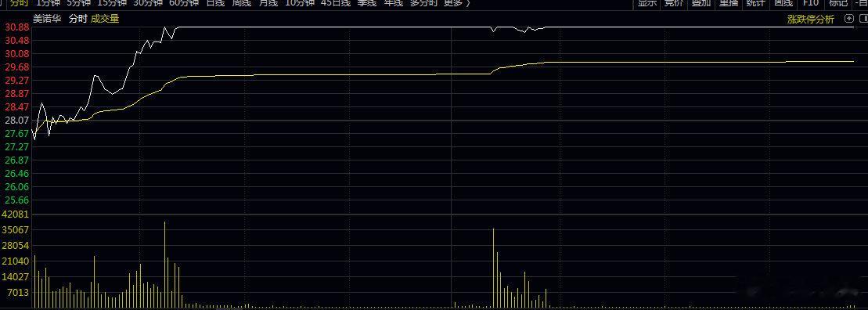Open the 月线 monthly chart tab
The height and width of the screenshot is (310, 868).
[268, 3]
